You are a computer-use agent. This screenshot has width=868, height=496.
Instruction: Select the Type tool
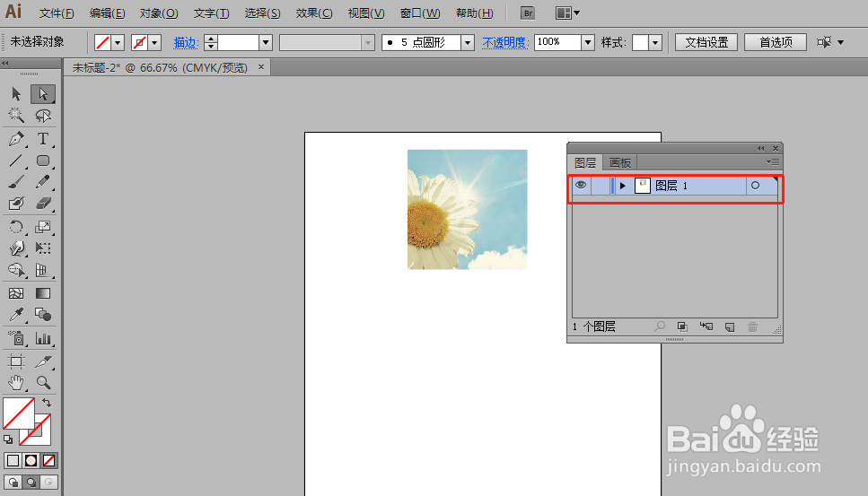pyautogui.click(x=42, y=139)
